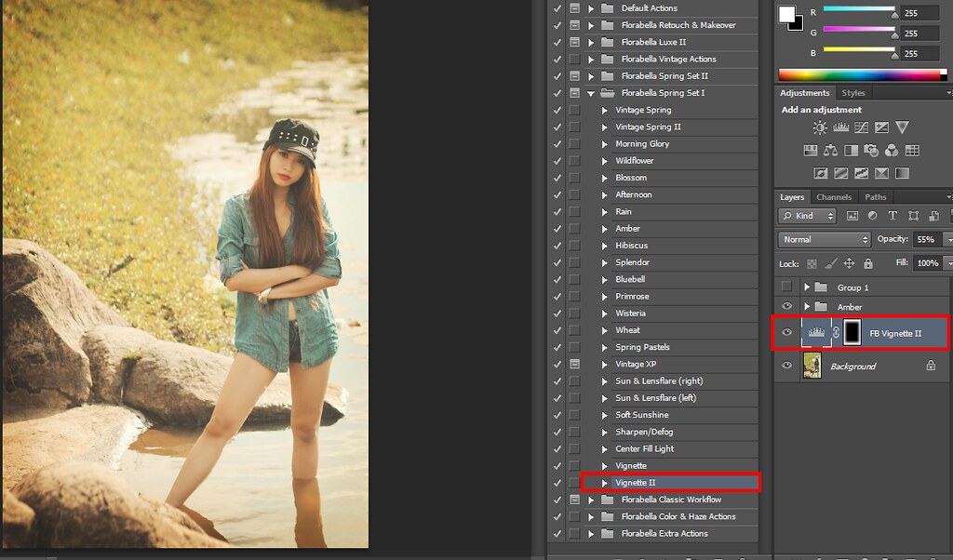Open the Normal blend mode dropdown

point(825,239)
